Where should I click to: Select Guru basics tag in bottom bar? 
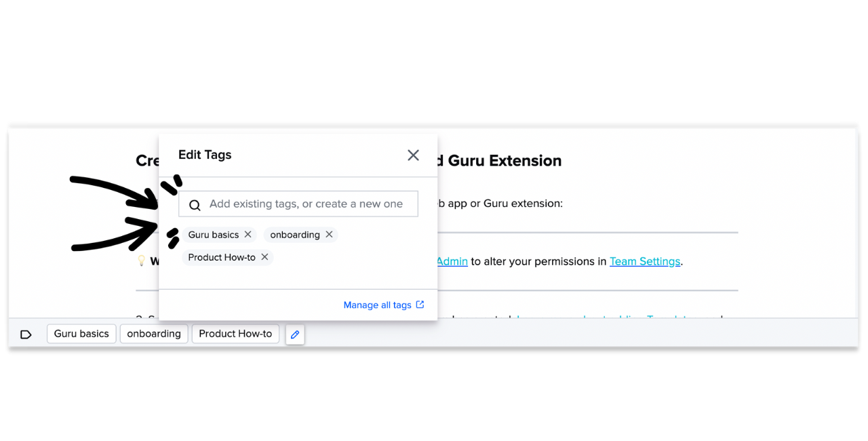[x=81, y=334]
